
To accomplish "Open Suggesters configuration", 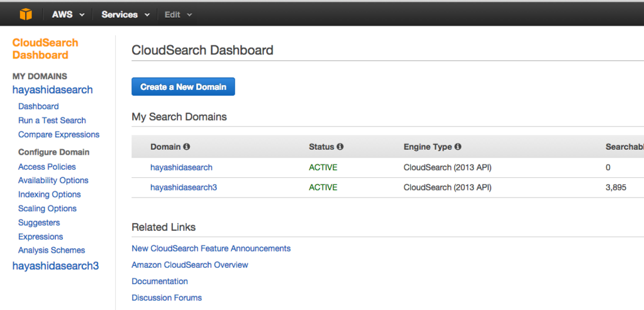I will click(39, 223).
